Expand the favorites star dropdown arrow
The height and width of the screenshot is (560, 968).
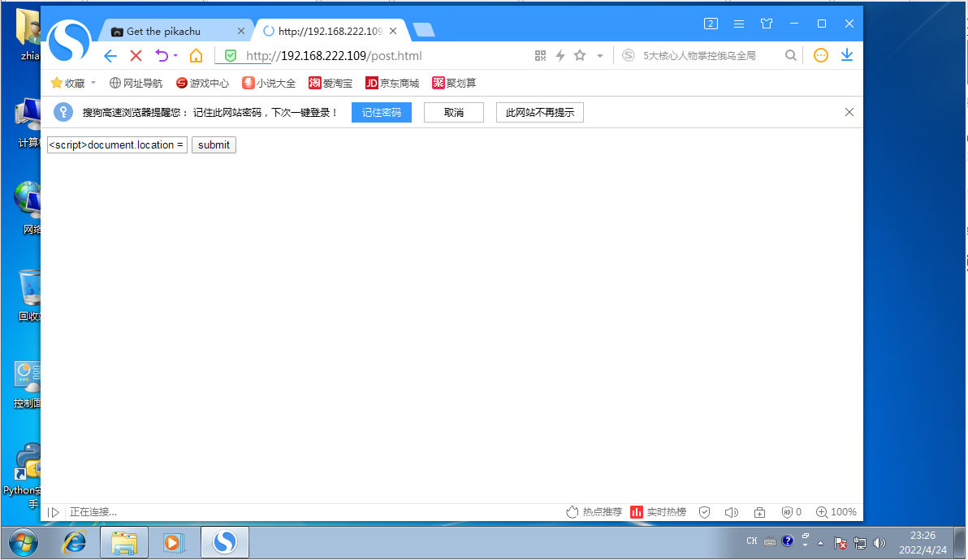click(x=599, y=55)
